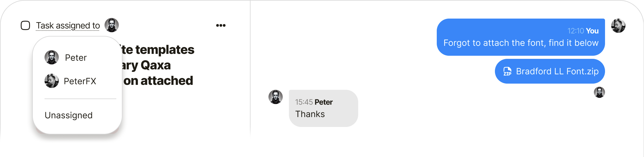The image size is (644, 157).
Task: Click PeterFX's avatar in the assignee menu
Action: (x=52, y=81)
